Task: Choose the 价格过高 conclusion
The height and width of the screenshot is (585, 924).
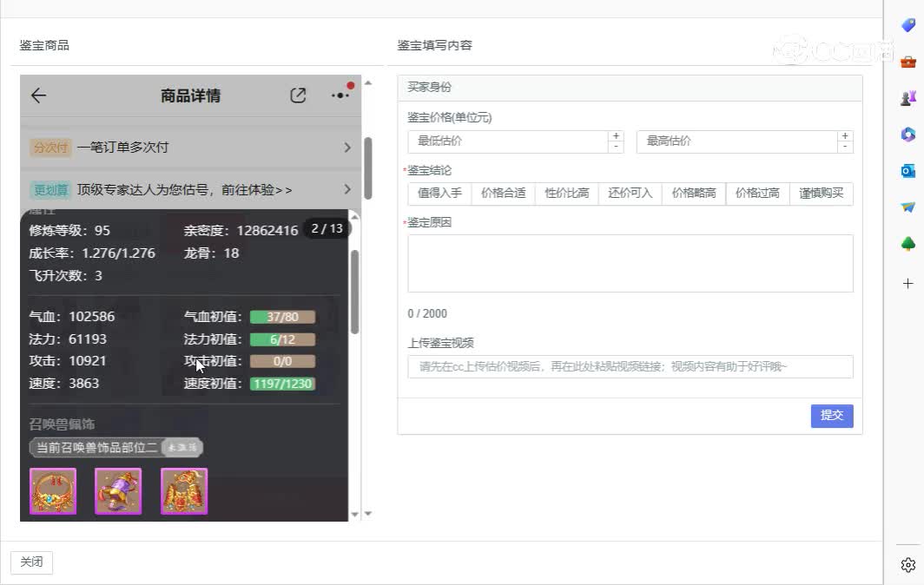Action: 758,194
